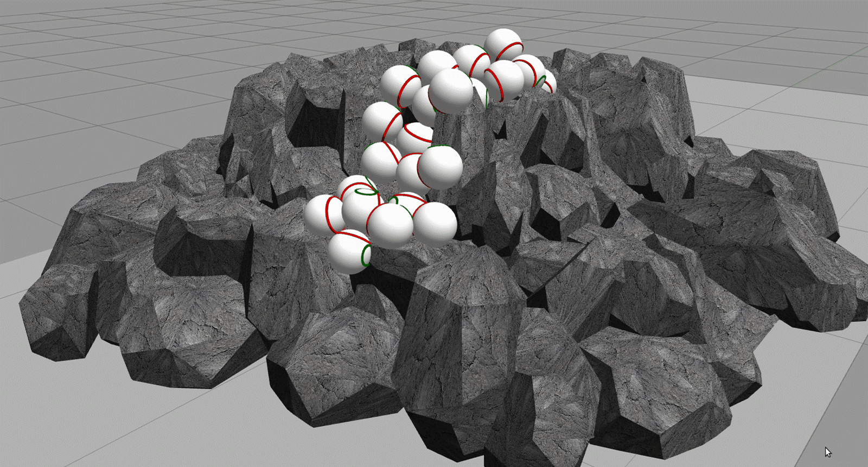This screenshot has height=467, width=868.
Task: Click the lowest sphere with green ring
Action: click(349, 251)
